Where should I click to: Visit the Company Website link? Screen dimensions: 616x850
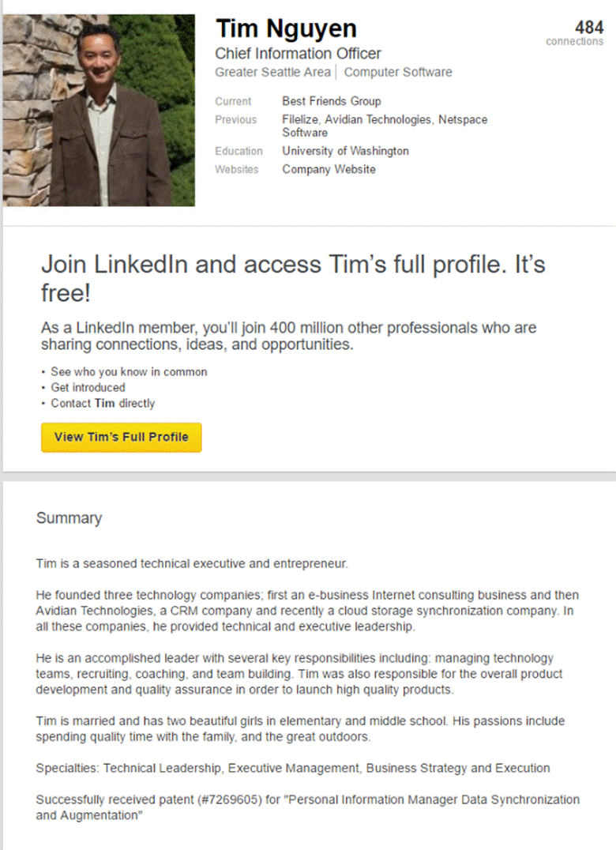click(329, 169)
